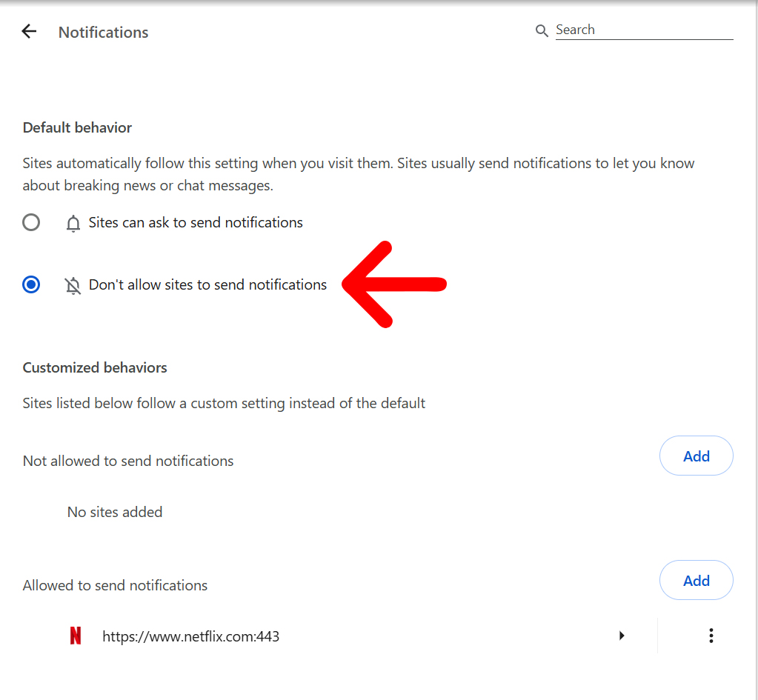The image size is (758, 700).
Task: Click the bell icon next to 'Sites can ask'
Action: pyautogui.click(x=73, y=222)
